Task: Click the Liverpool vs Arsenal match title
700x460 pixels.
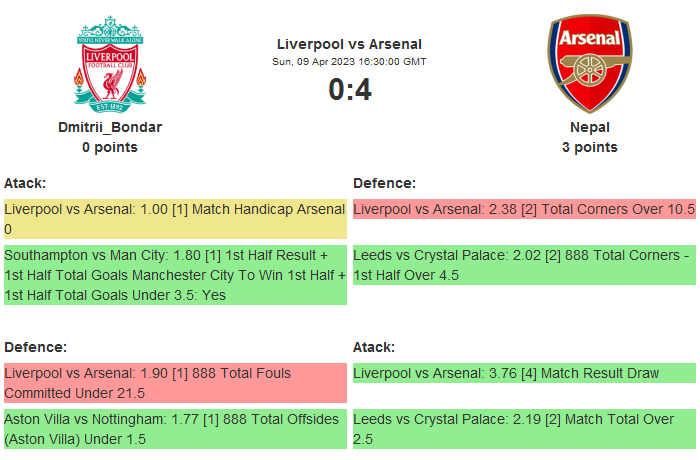Action: (349, 44)
